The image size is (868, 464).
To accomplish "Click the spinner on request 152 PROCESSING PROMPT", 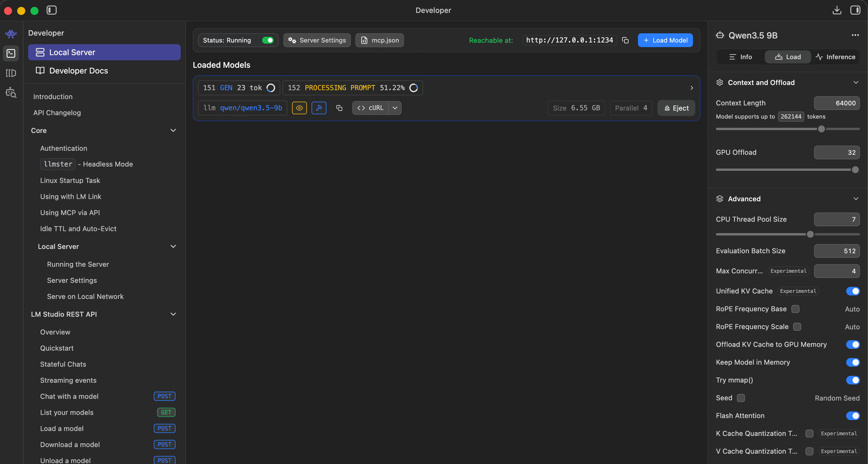I will (x=413, y=88).
